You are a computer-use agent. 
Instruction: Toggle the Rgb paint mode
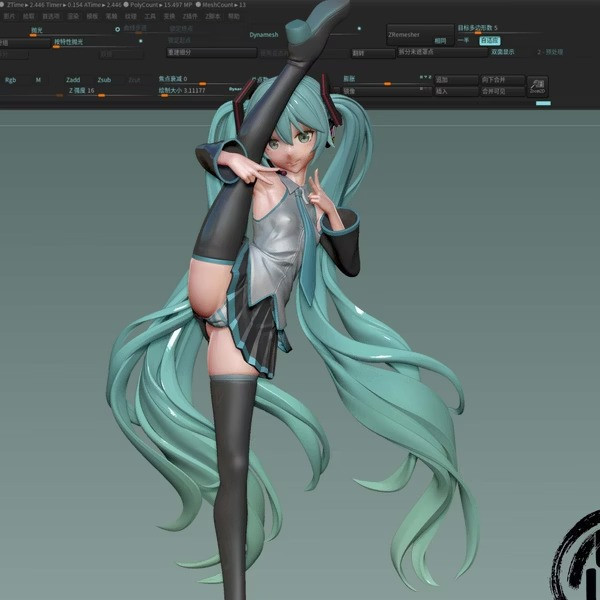(x=11, y=80)
